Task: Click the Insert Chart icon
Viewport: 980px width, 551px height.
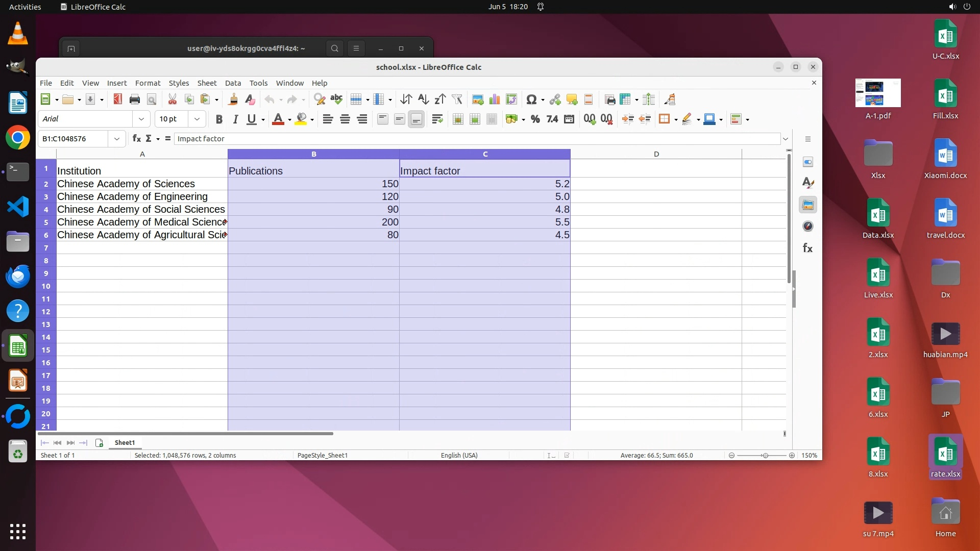Action: point(494,99)
